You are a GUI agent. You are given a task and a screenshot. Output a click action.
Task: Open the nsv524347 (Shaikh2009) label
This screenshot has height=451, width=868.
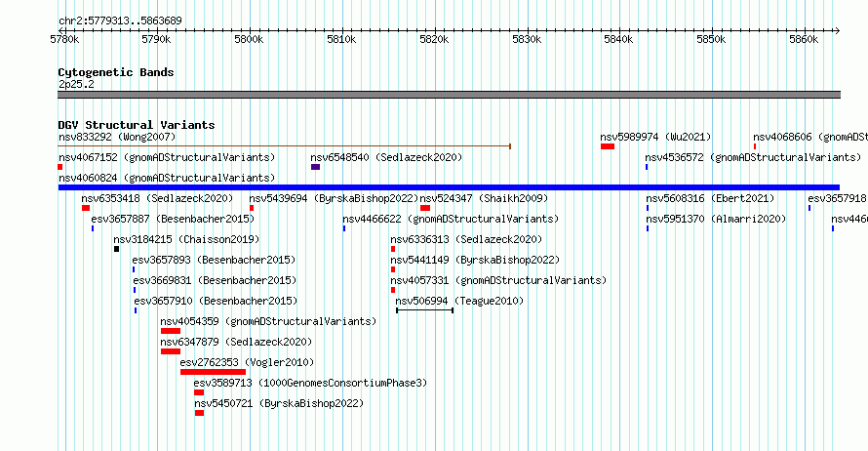(484, 198)
